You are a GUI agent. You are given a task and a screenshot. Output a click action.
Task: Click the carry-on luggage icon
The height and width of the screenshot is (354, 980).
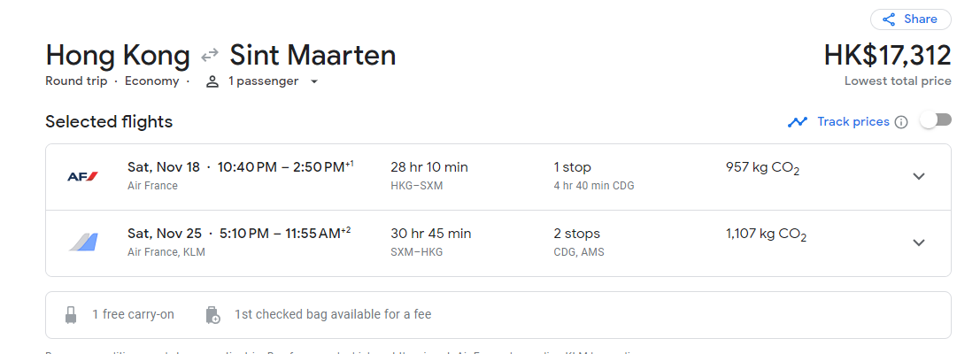coord(71,314)
